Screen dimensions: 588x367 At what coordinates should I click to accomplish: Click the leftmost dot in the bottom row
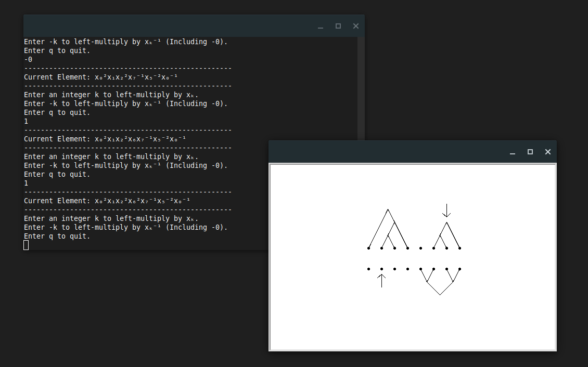368,269
